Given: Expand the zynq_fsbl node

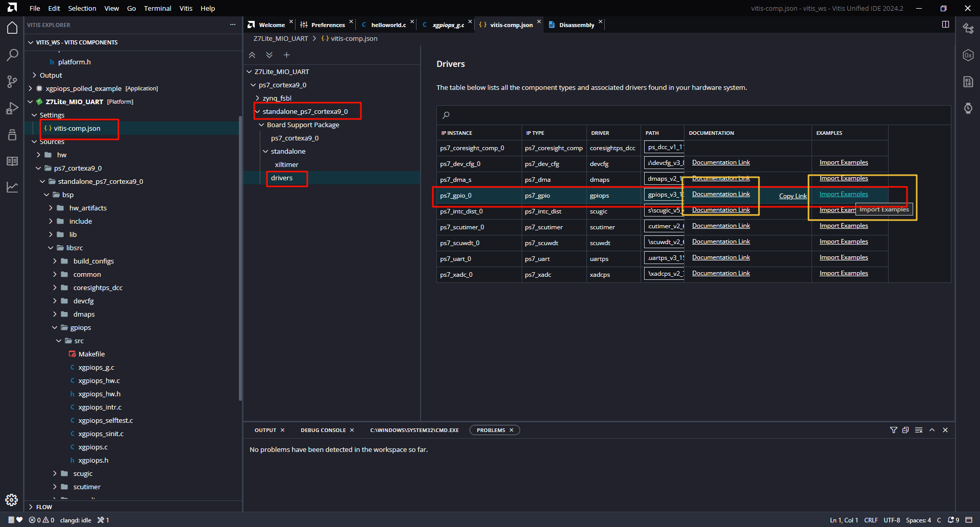Looking at the screenshot, I should pos(257,98).
